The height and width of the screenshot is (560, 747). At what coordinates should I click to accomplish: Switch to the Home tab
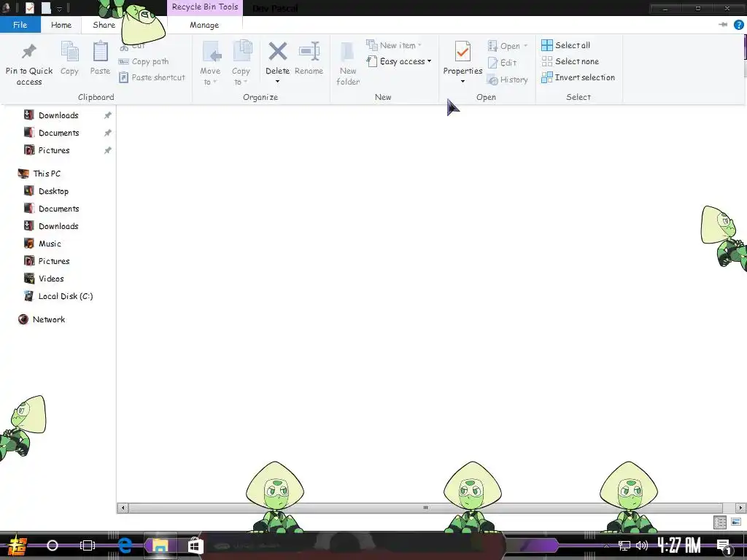[61, 25]
